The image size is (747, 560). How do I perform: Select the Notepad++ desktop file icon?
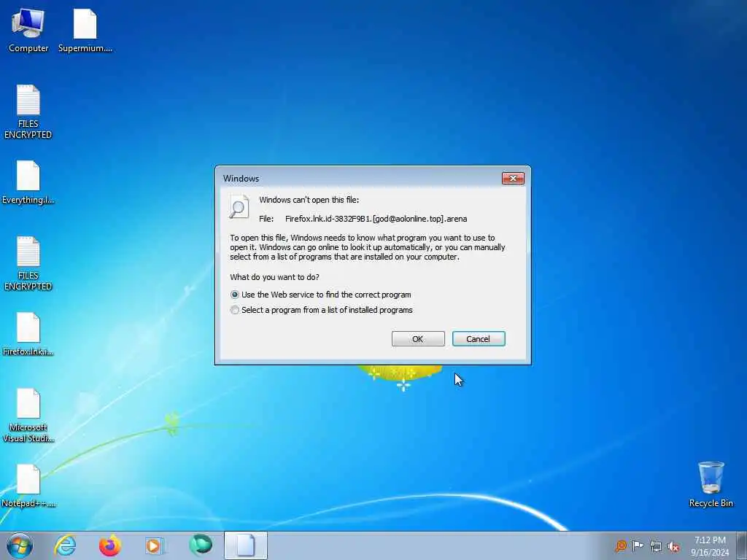pos(28,486)
